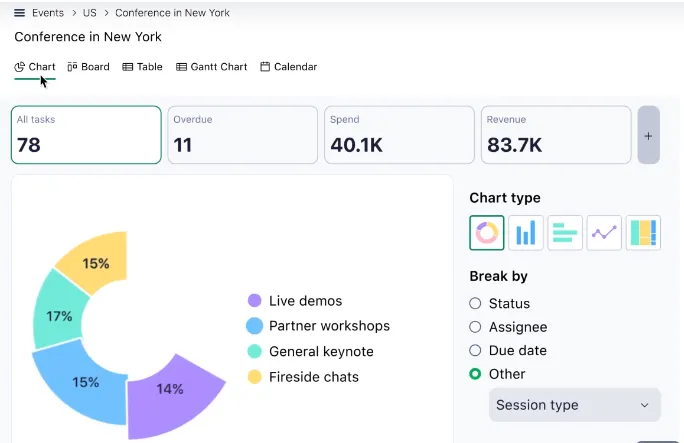This screenshot has width=684, height=443.
Task: Select the stacked treemap chart icon
Action: [643, 233]
